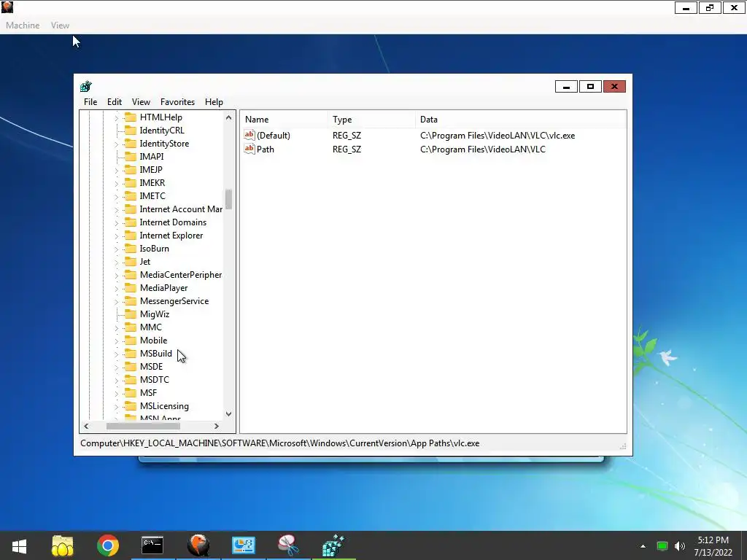Expand the Internet Explorer key
This screenshot has height=560, width=747.
116,236
